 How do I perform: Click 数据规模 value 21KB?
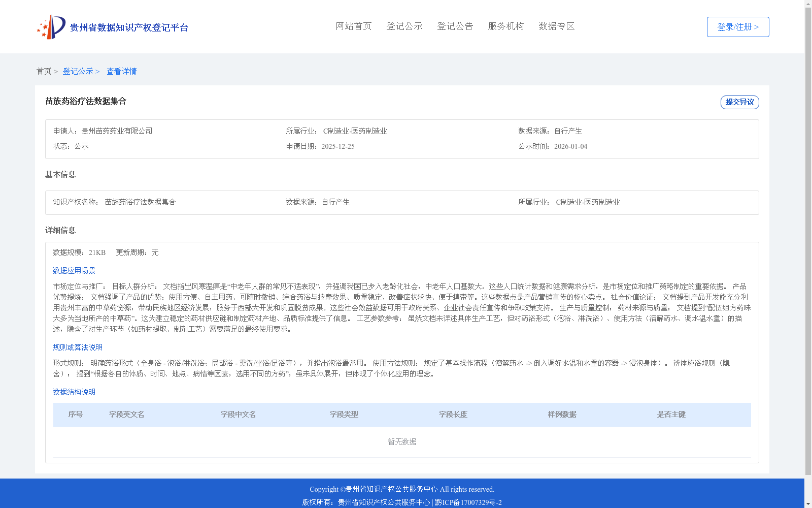[97, 252]
